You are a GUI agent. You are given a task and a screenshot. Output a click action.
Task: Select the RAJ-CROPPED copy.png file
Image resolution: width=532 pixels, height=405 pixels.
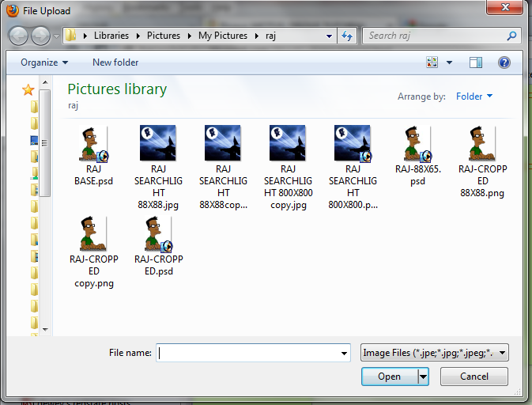[94, 252]
